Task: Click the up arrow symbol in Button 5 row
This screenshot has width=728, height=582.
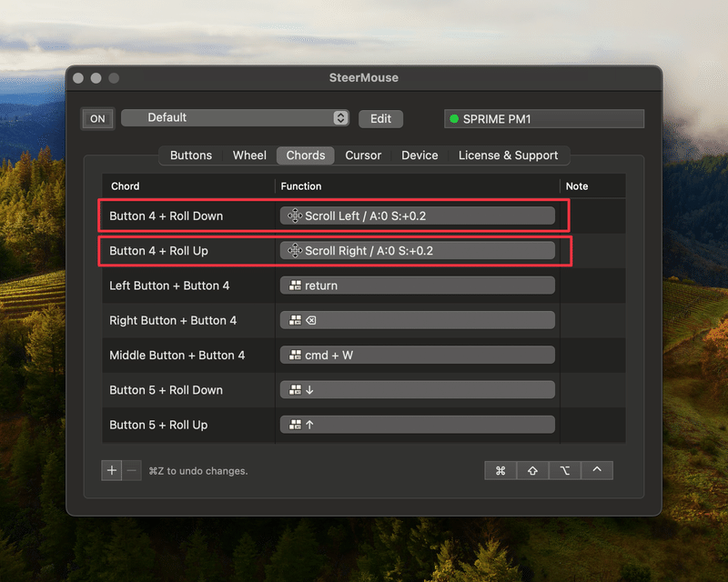Action: pos(309,425)
